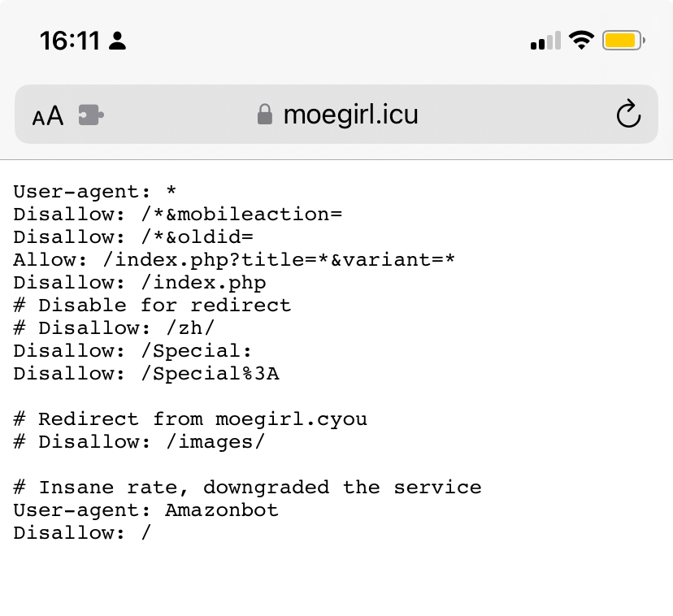Tap the lock icon beside the URL
Screen dimensions: 673x616
point(264,115)
